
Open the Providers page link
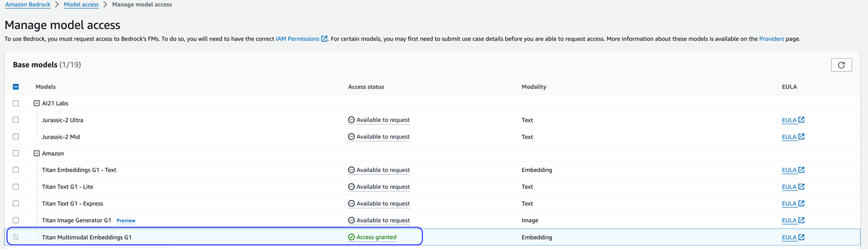(771, 39)
